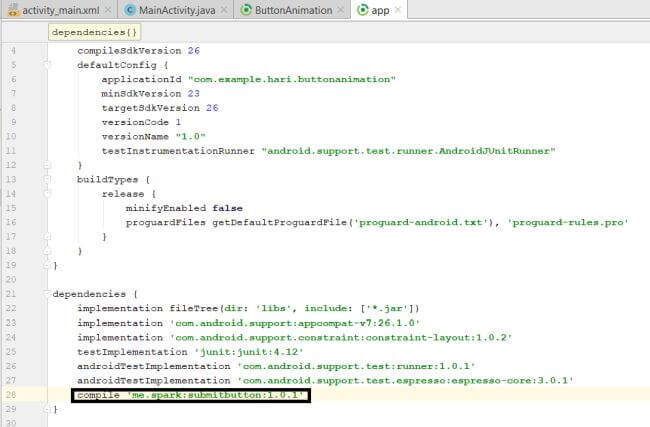
Task: Click the gradle icon on ButtonAnimation tab
Action: 246,10
